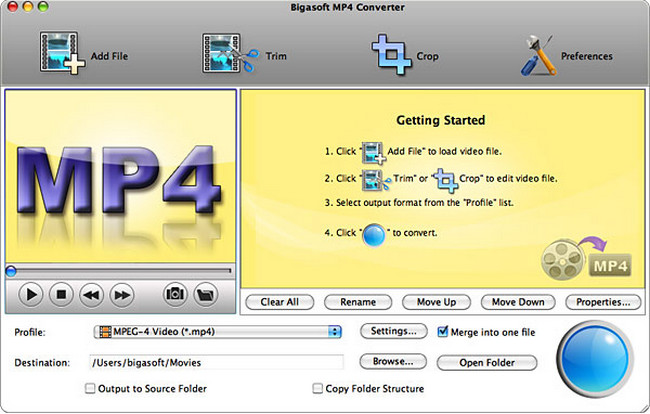Select the Crop tool
The height and width of the screenshot is (414, 650).
point(391,54)
